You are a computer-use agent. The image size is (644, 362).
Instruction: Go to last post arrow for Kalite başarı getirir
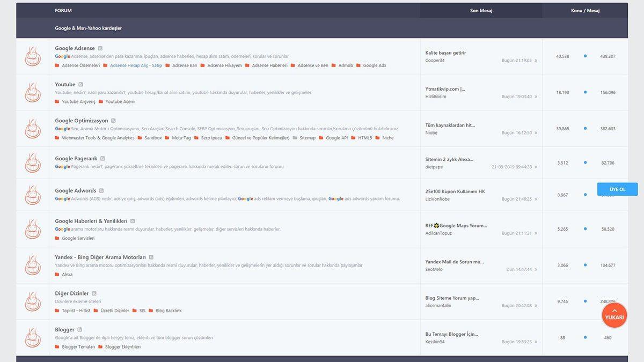536,61
